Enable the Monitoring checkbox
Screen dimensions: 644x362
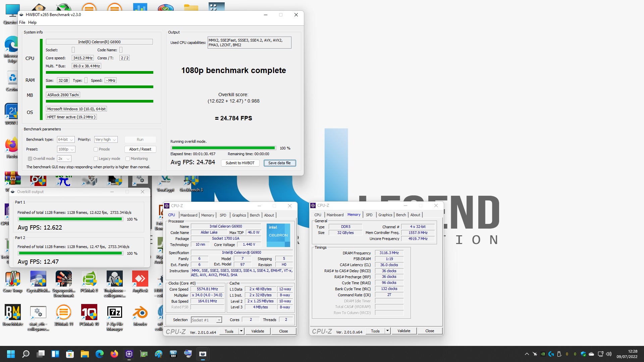(x=127, y=159)
